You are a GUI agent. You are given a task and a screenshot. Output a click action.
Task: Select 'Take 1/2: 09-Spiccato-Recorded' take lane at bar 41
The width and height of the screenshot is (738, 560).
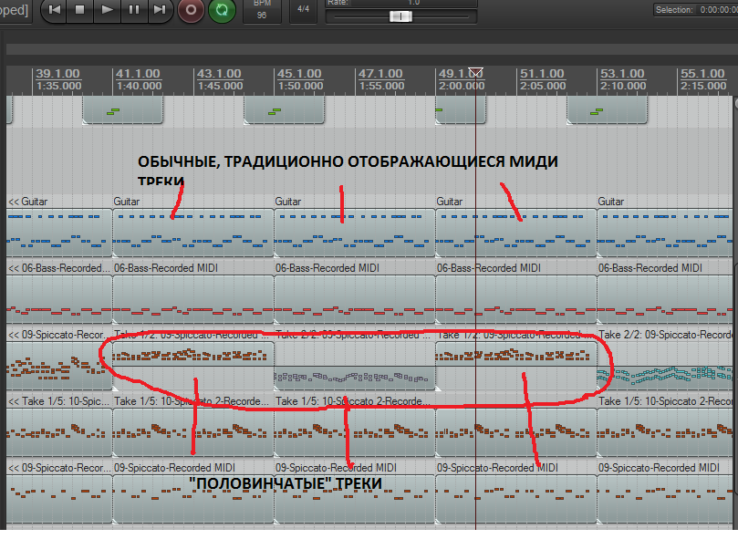coord(193,354)
